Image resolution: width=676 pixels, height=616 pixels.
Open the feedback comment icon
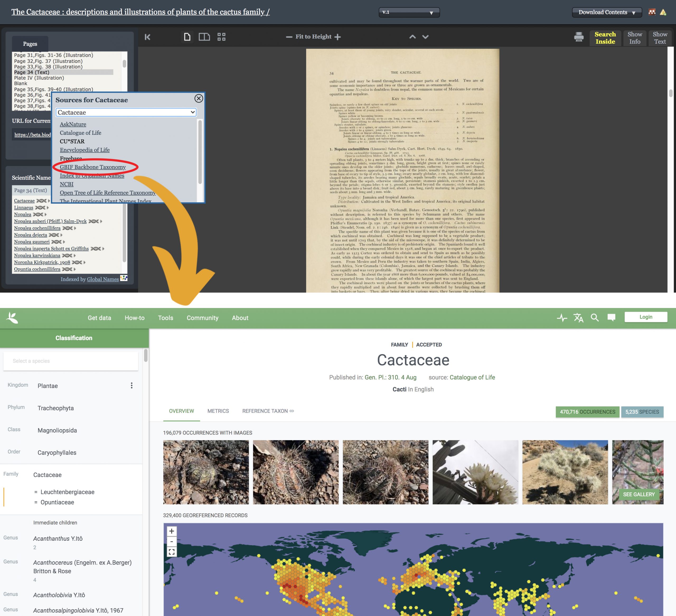[611, 318]
